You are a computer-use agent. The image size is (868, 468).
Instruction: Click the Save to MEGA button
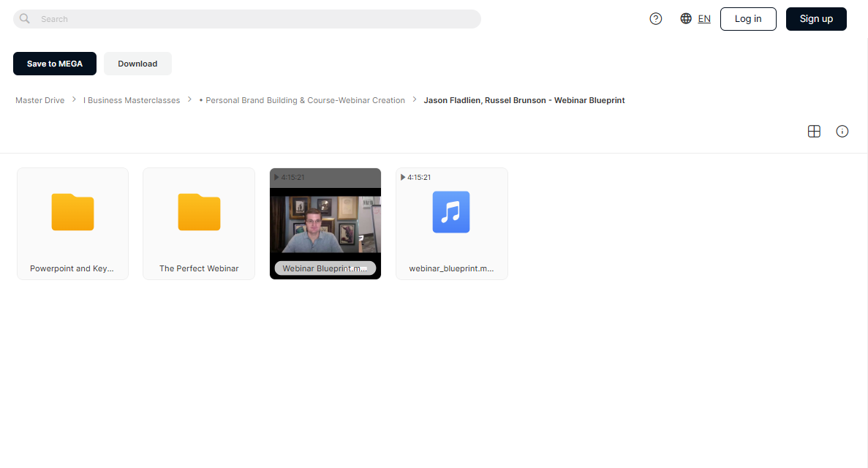click(55, 64)
